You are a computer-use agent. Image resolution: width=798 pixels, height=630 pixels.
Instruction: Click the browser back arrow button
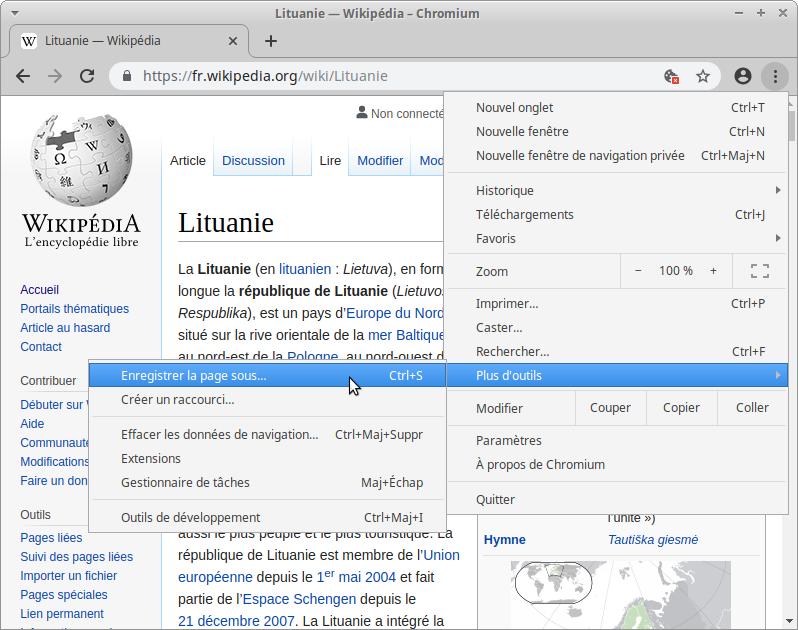[23, 76]
